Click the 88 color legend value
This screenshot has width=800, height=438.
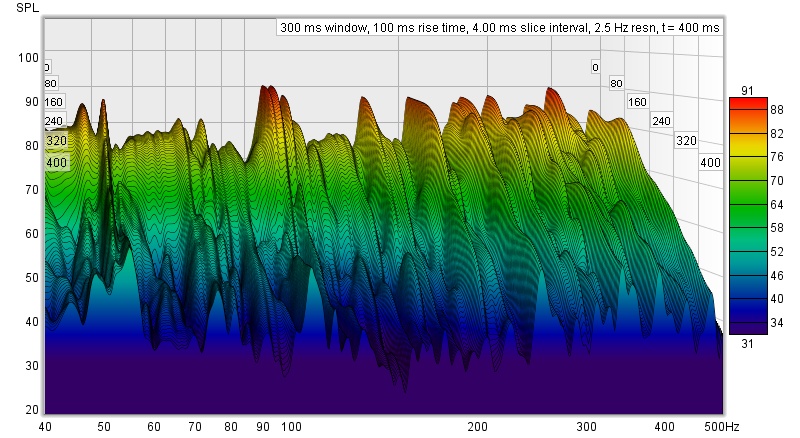777,110
